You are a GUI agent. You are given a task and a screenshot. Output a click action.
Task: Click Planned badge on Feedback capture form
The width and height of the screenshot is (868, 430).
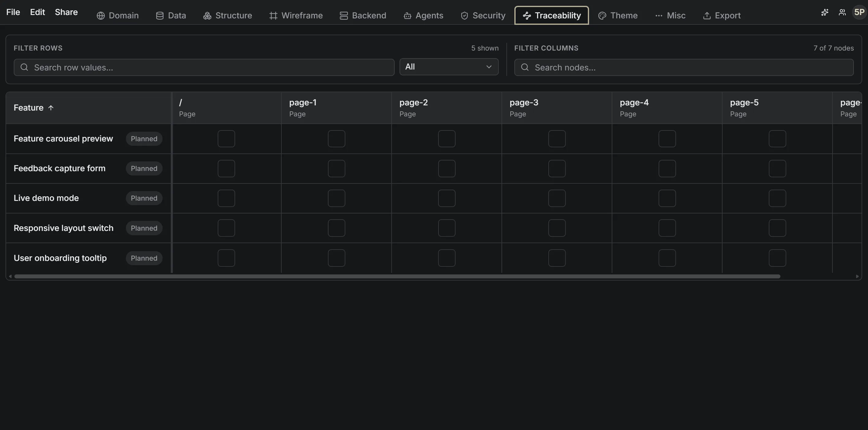click(144, 168)
